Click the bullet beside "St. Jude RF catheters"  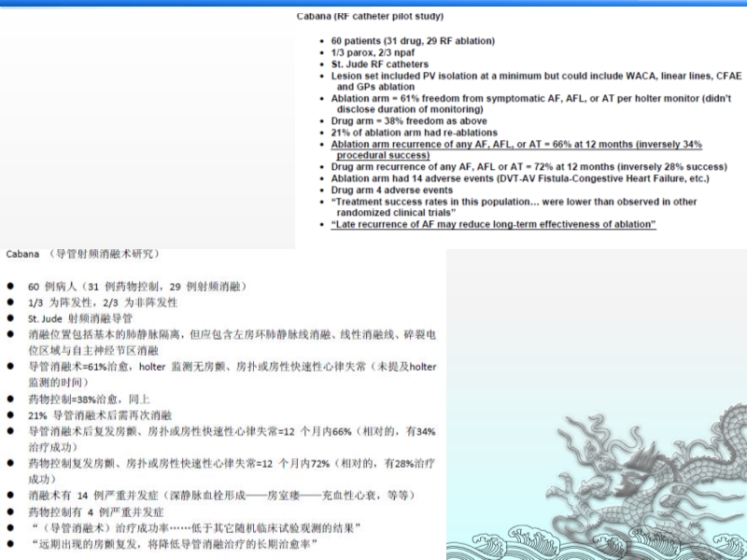pos(321,63)
